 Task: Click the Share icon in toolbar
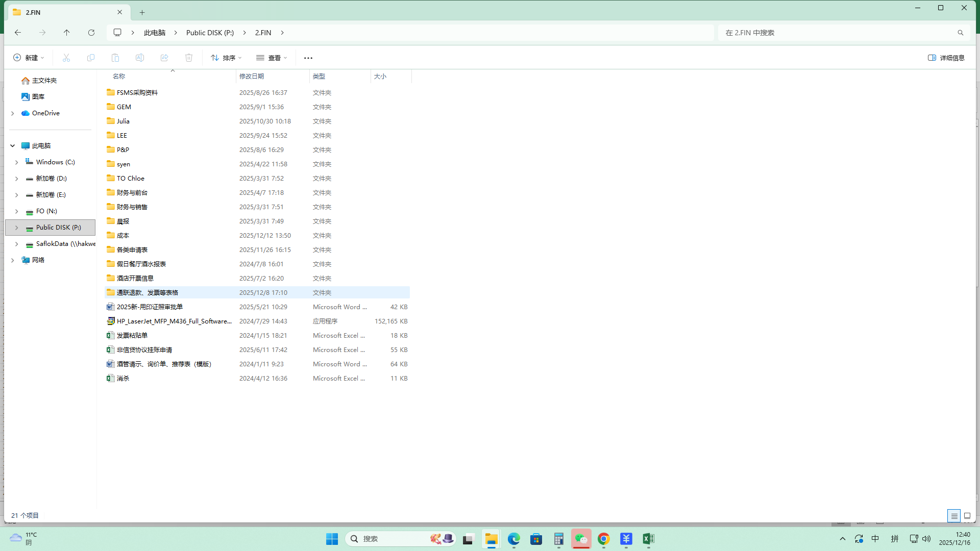click(164, 58)
